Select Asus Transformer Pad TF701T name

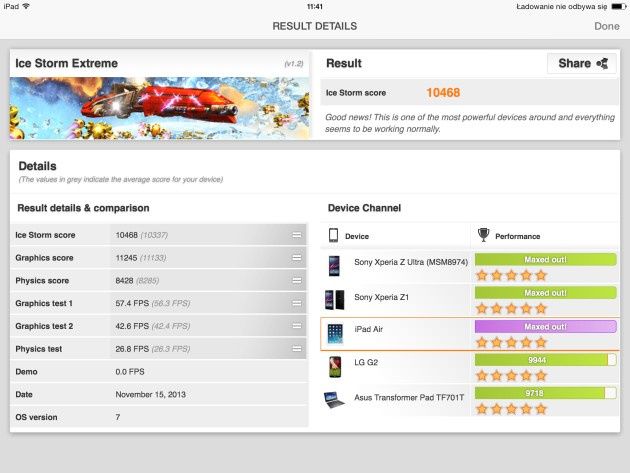click(x=409, y=397)
